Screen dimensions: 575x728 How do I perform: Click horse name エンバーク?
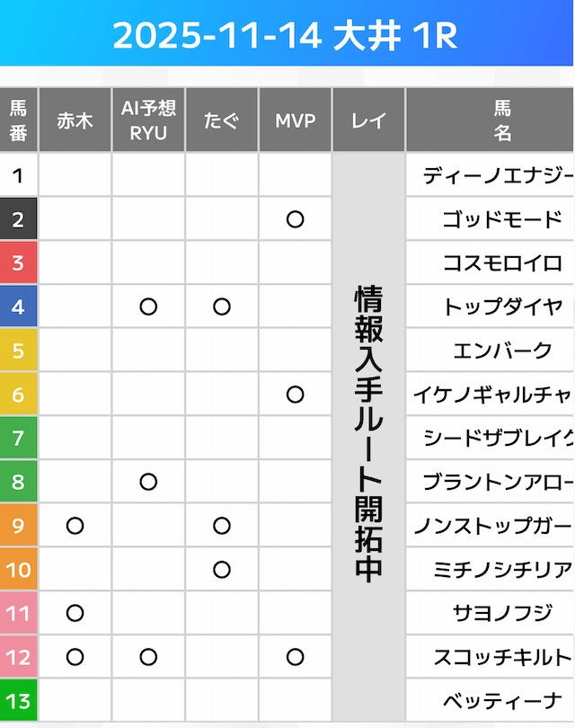[501, 351]
